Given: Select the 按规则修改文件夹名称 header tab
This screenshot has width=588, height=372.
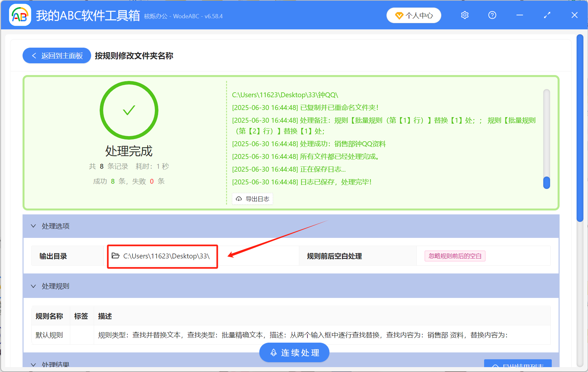Looking at the screenshot, I should [x=133, y=56].
